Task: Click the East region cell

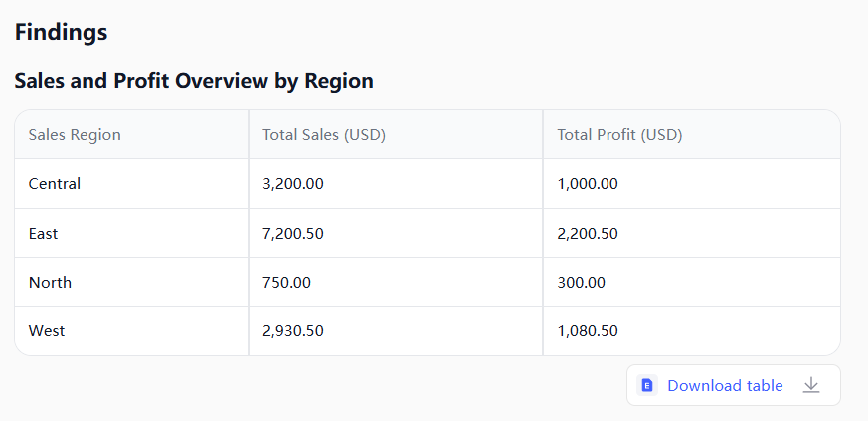Action: click(44, 233)
